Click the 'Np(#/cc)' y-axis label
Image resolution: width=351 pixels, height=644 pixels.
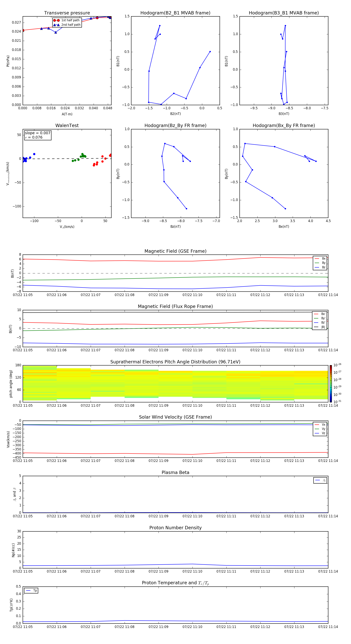(13, 550)
